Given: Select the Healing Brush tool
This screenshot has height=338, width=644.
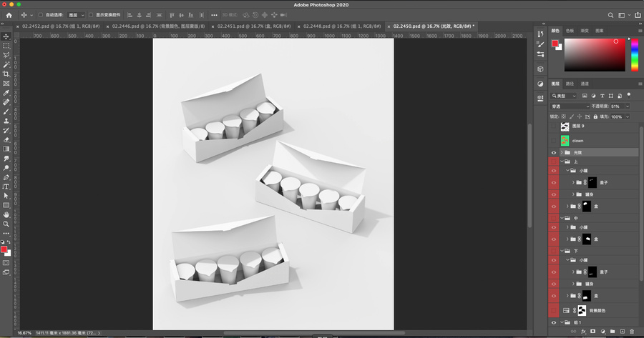Looking at the screenshot, I should (6, 102).
